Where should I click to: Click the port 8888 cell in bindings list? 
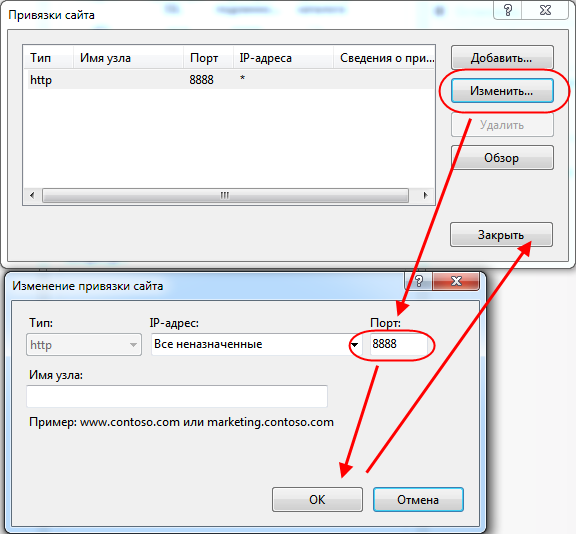pos(201,79)
